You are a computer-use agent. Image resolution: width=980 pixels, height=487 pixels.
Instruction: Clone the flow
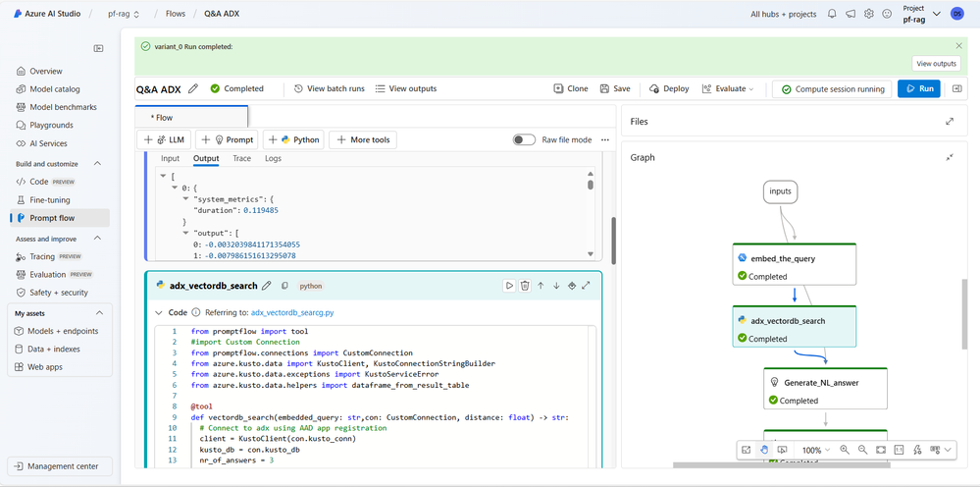(571, 88)
